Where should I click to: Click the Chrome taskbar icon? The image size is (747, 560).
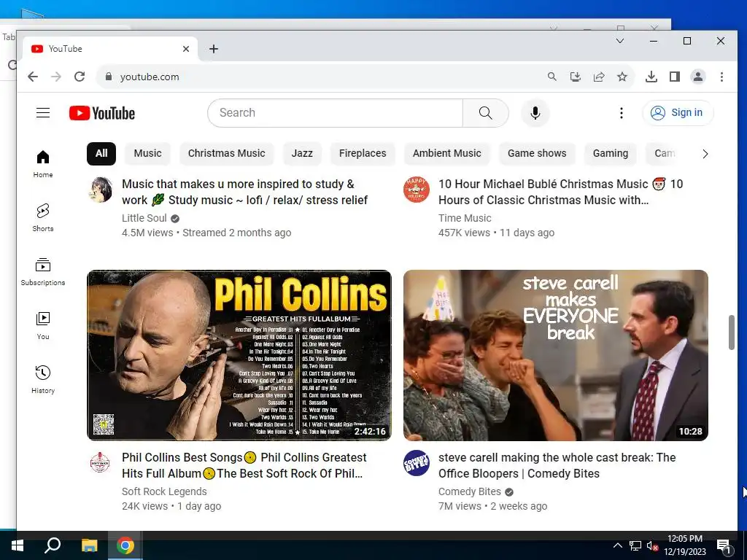125,545
